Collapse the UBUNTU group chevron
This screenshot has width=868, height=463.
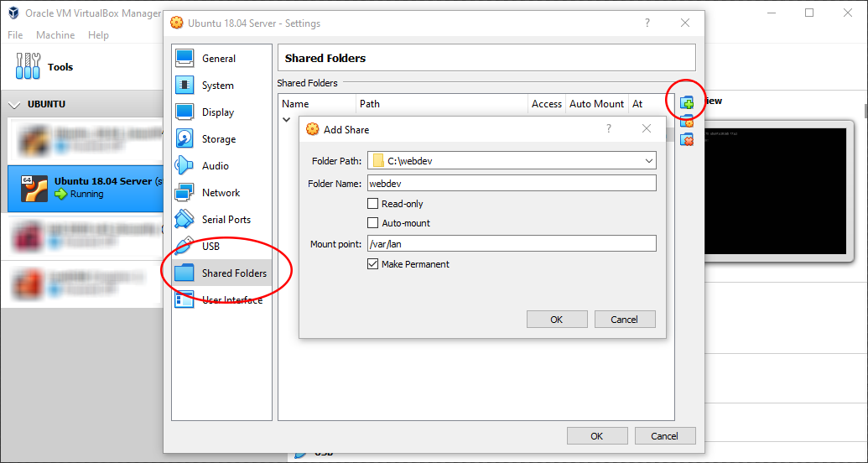tap(16, 104)
